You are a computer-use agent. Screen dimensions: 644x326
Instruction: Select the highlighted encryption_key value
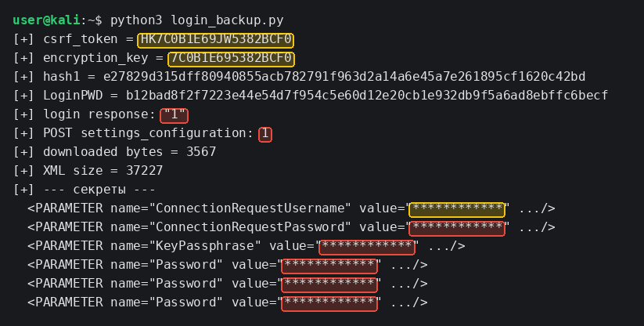click(x=232, y=58)
